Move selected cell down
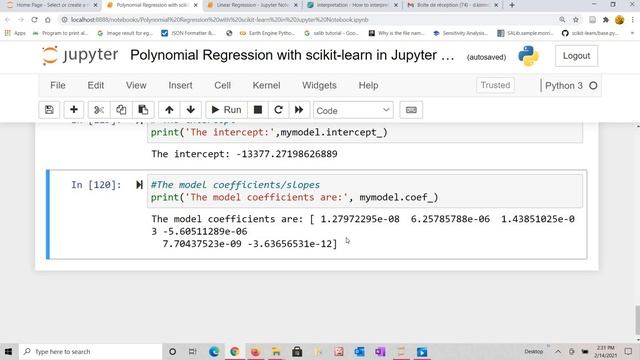Screen dimensions: 640x360 tap(191, 110)
